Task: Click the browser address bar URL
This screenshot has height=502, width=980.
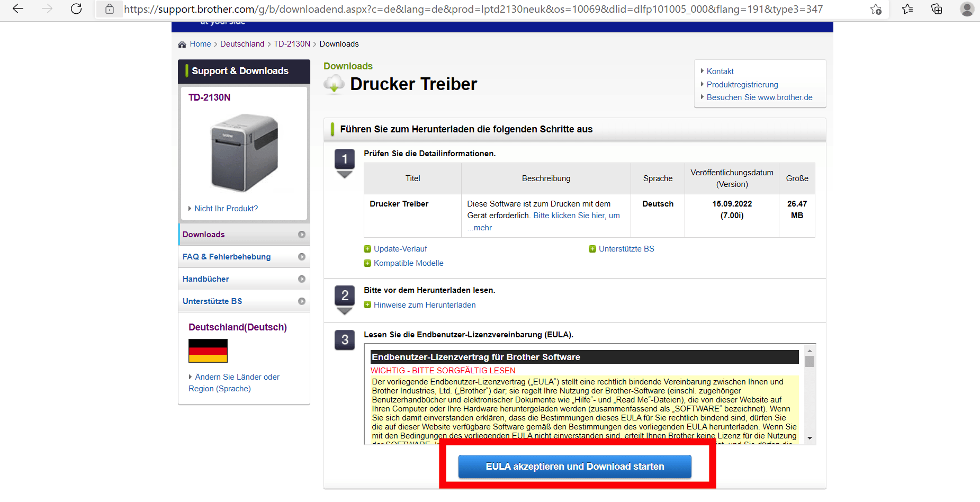Action: pyautogui.click(x=473, y=9)
